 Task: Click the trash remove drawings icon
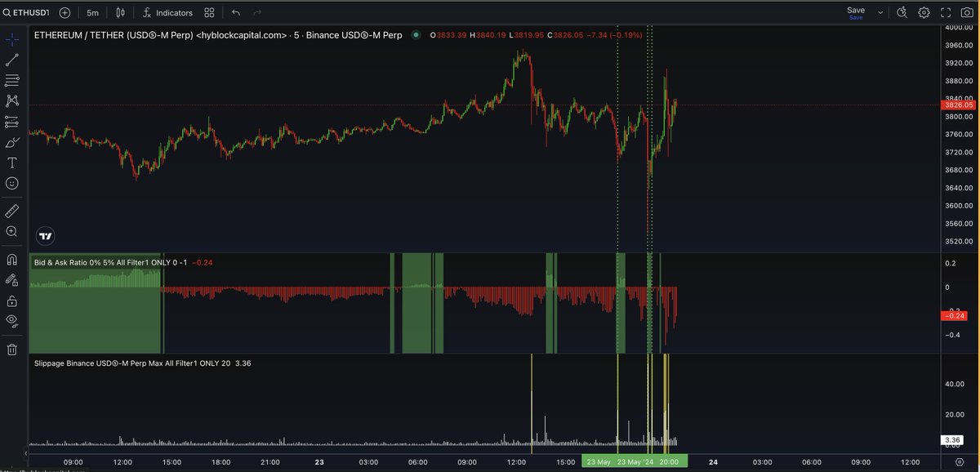click(12, 350)
